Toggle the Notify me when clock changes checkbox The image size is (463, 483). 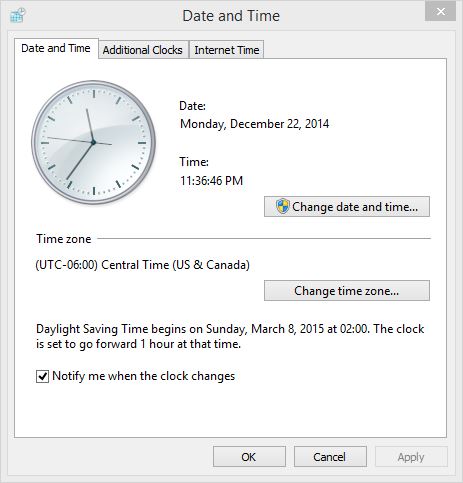coord(42,376)
